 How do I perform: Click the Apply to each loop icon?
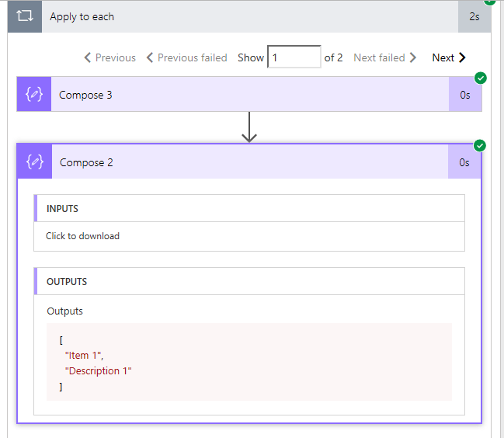coord(25,16)
